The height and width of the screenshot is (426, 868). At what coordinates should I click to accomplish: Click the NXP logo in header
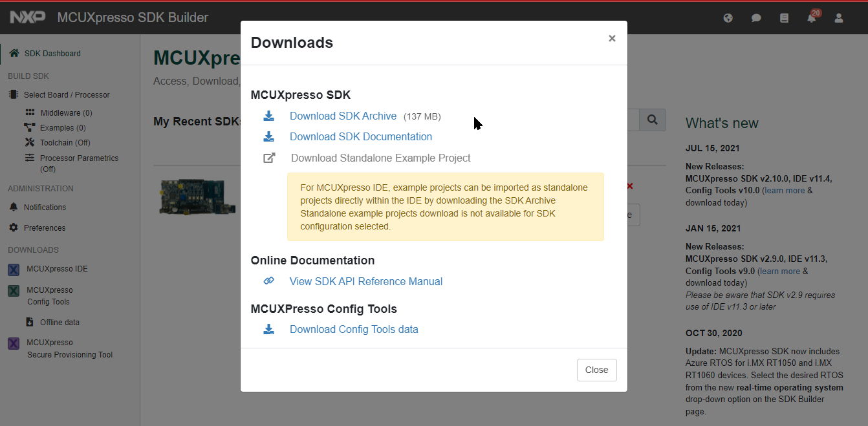coord(28,17)
